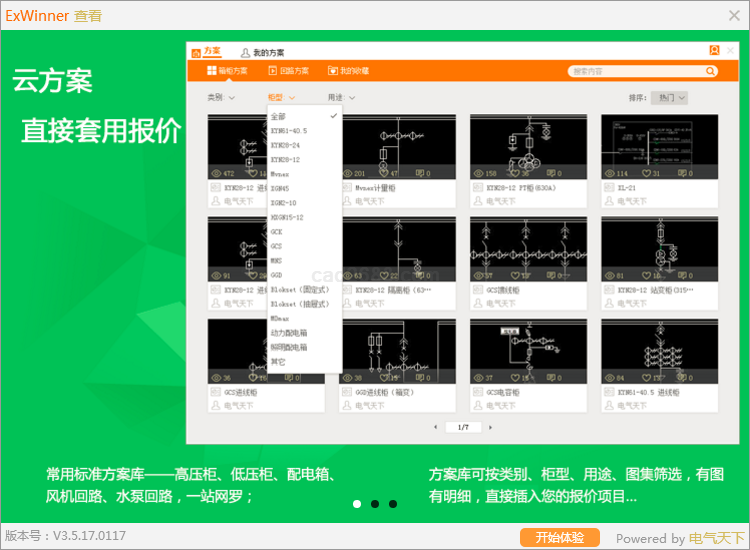750x550 pixels.
Task: Click the eye icon on Mvnex计量柜 card
Action: click(347, 173)
